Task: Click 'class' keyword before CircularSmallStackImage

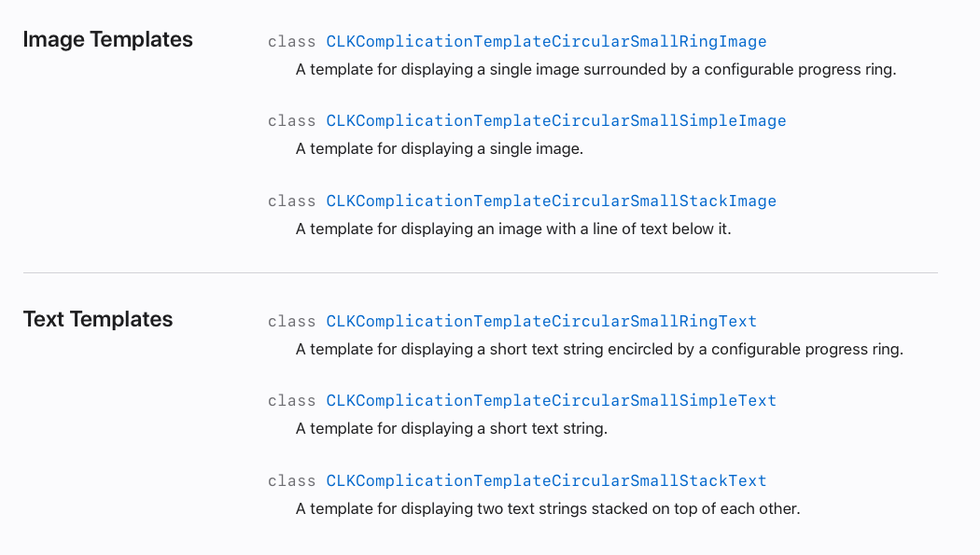Action: click(x=292, y=201)
